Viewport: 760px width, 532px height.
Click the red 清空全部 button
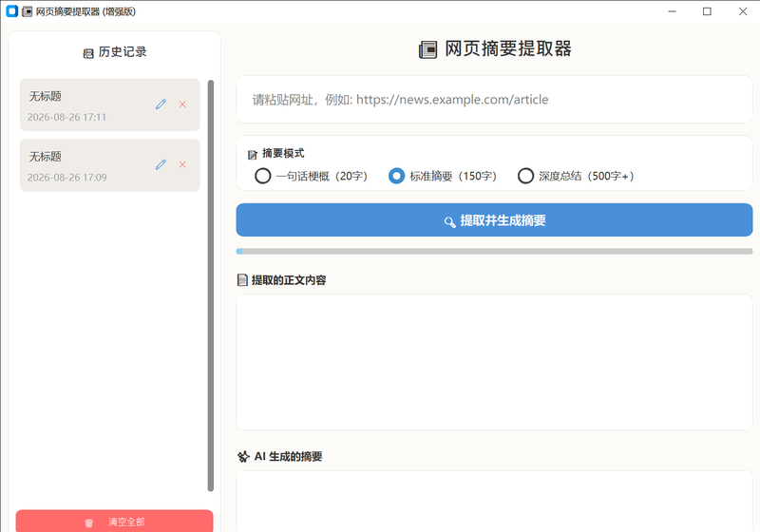click(x=114, y=522)
